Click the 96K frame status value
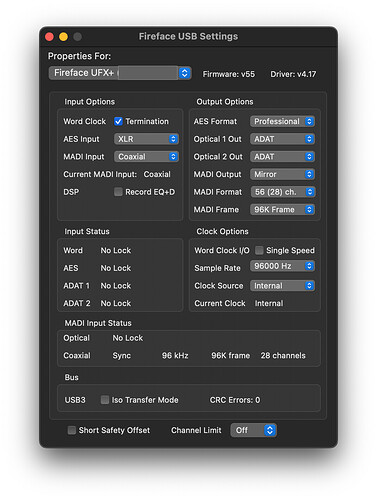 [x=231, y=356]
